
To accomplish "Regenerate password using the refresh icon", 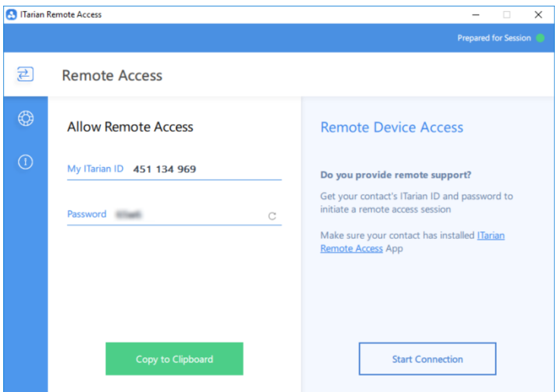I will pos(272,216).
